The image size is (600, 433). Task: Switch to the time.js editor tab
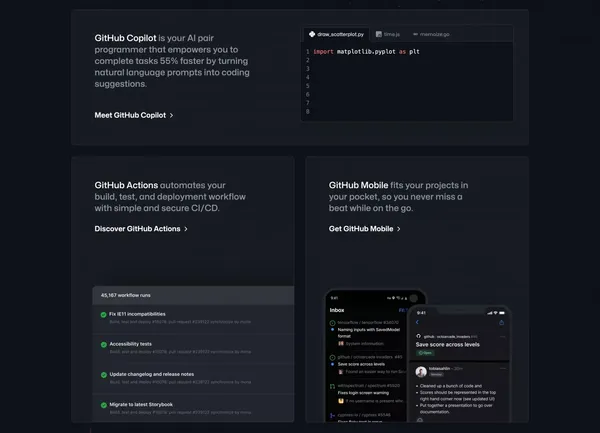tap(388, 34)
